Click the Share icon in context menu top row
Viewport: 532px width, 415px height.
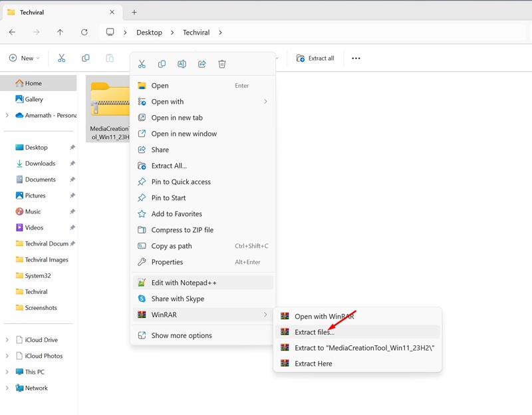pyautogui.click(x=202, y=64)
